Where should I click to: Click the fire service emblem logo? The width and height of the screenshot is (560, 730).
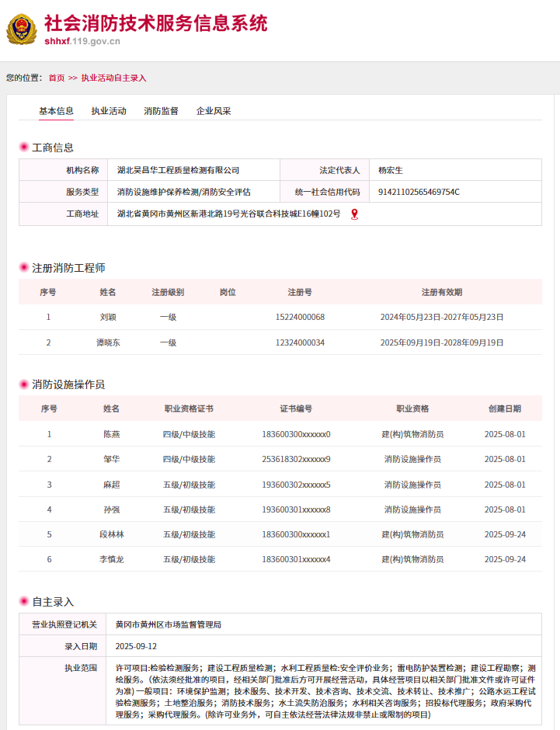(21, 30)
